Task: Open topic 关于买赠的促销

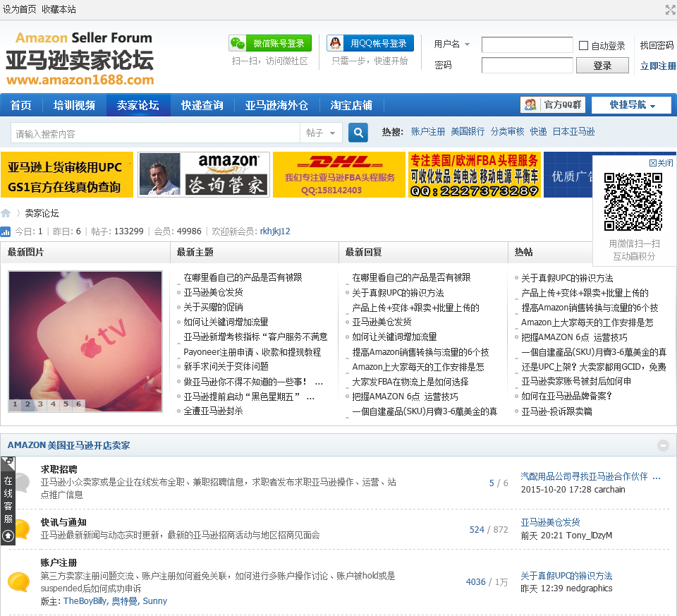Action: 213,307
